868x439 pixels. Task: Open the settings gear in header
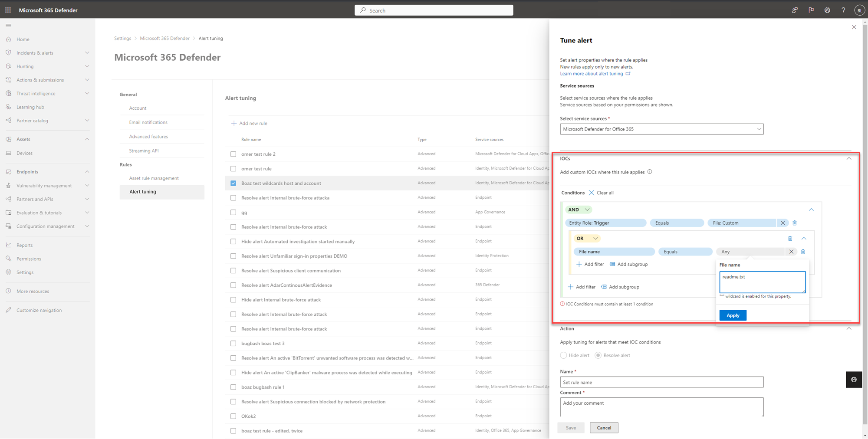[827, 10]
